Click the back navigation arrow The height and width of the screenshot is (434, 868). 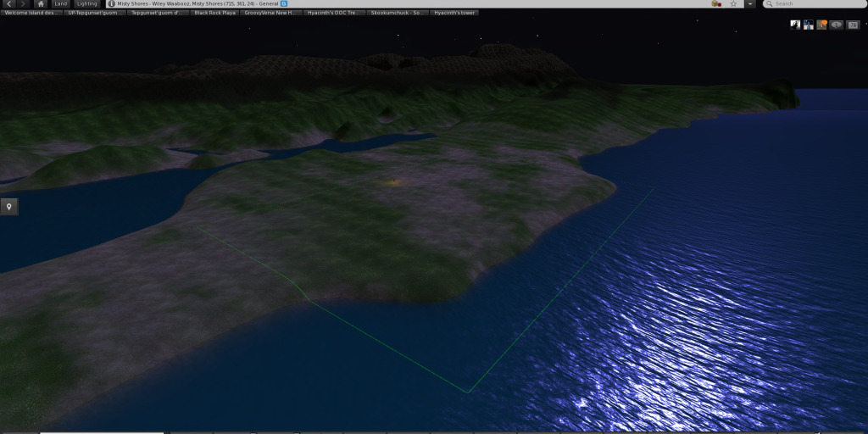8,4
